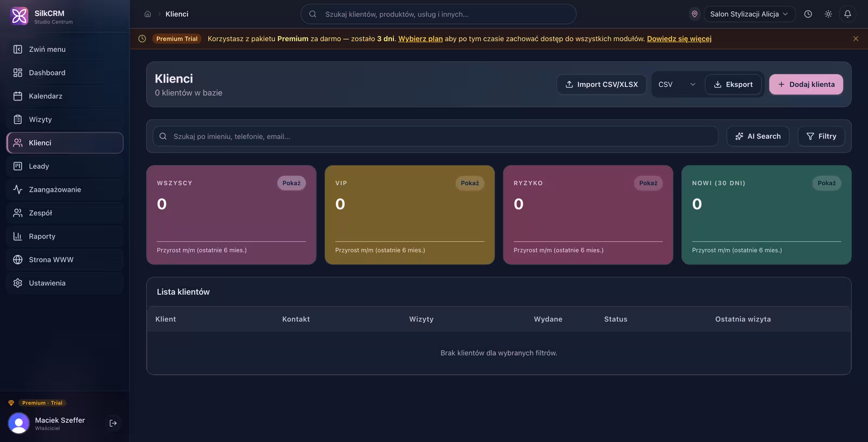The height and width of the screenshot is (442, 868).
Task: Click the '0 klientów w bazie' text
Action: point(188,93)
